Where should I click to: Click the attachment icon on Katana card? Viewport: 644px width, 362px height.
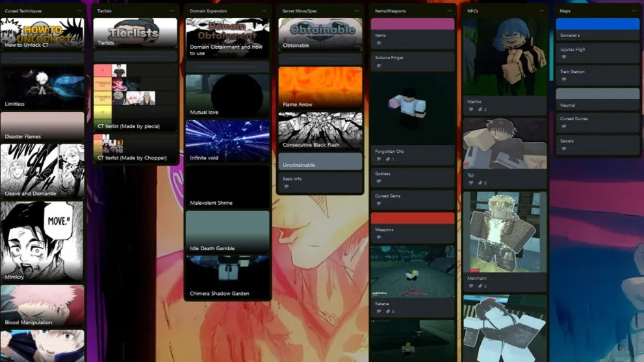[x=389, y=311]
